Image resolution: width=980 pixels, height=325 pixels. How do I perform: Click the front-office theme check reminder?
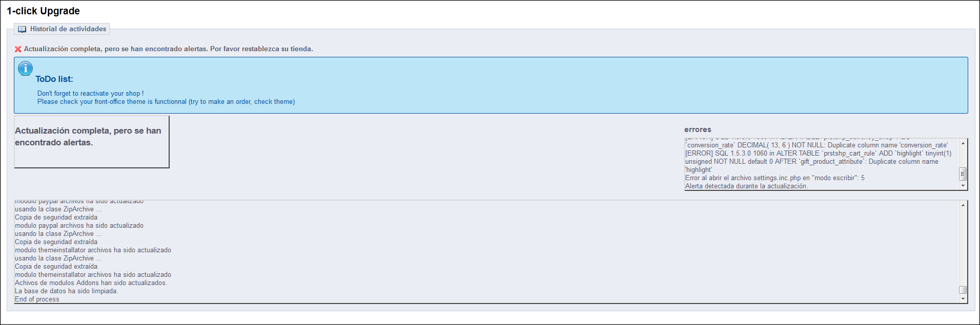pyautogui.click(x=166, y=102)
